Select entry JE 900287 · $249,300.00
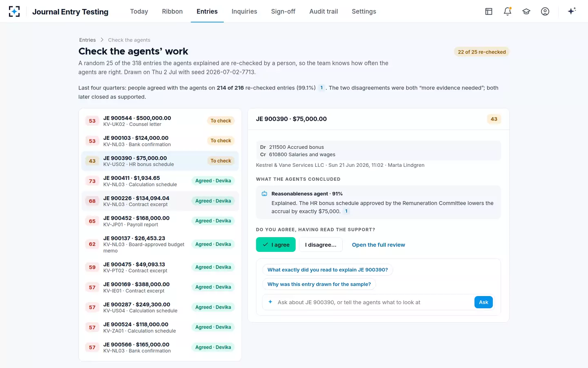The height and width of the screenshot is (368, 588). click(x=160, y=307)
